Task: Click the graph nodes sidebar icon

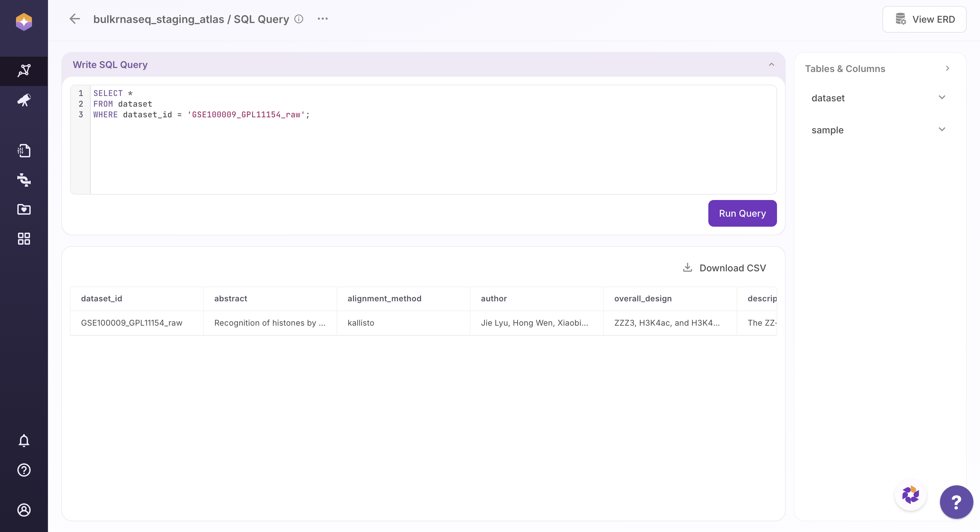Action: point(24,71)
